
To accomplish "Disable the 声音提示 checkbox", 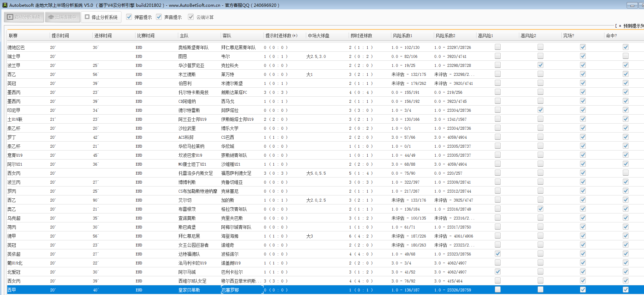I will pyautogui.click(x=159, y=17).
